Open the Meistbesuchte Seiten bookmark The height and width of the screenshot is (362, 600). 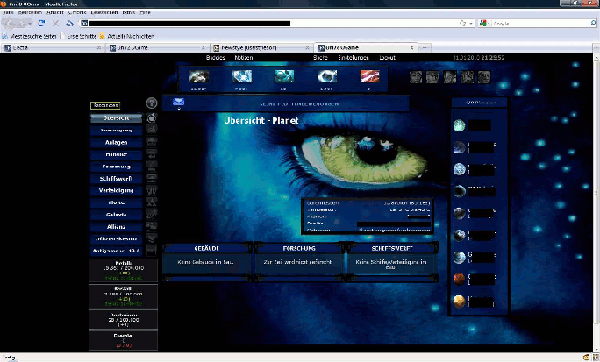tap(30, 36)
